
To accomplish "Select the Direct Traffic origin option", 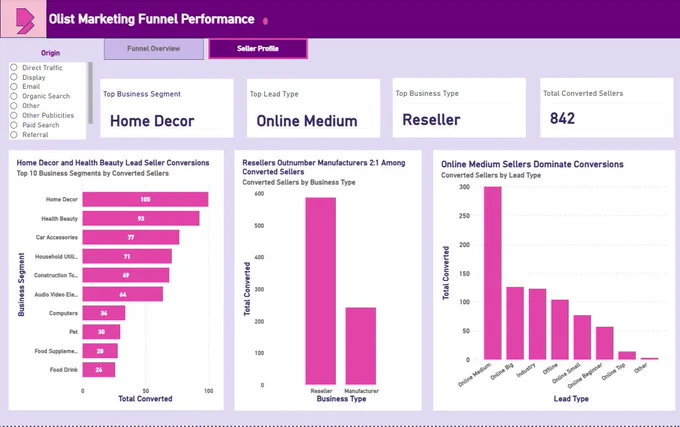I will tap(14, 67).
